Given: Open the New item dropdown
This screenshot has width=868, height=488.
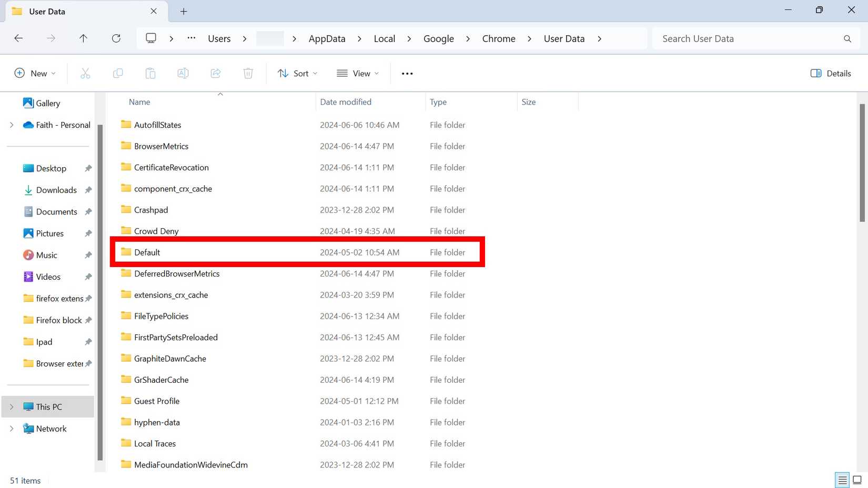Looking at the screenshot, I should coord(35,73).
